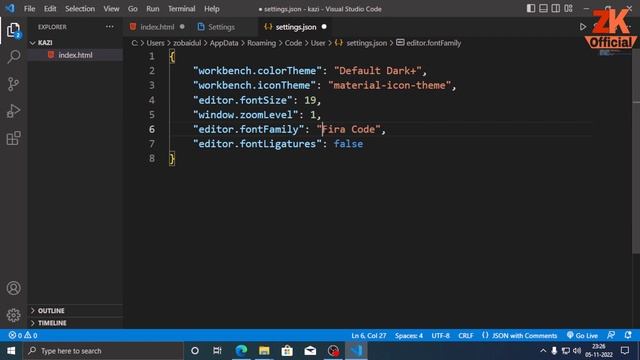Screen dimensions: 640x360
Task: Click the taskbar search box
Action: pyautogui.click(x=103, y=351)
